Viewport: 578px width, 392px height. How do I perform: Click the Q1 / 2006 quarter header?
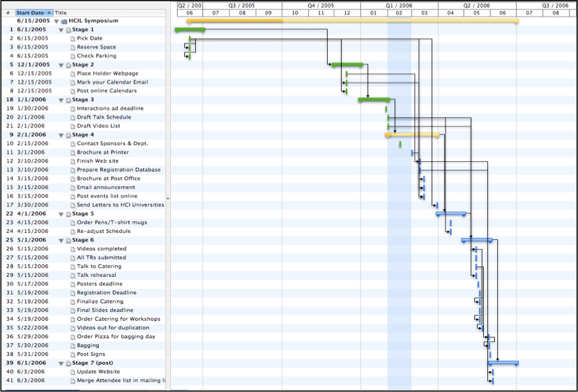click(x=400, y=6)
